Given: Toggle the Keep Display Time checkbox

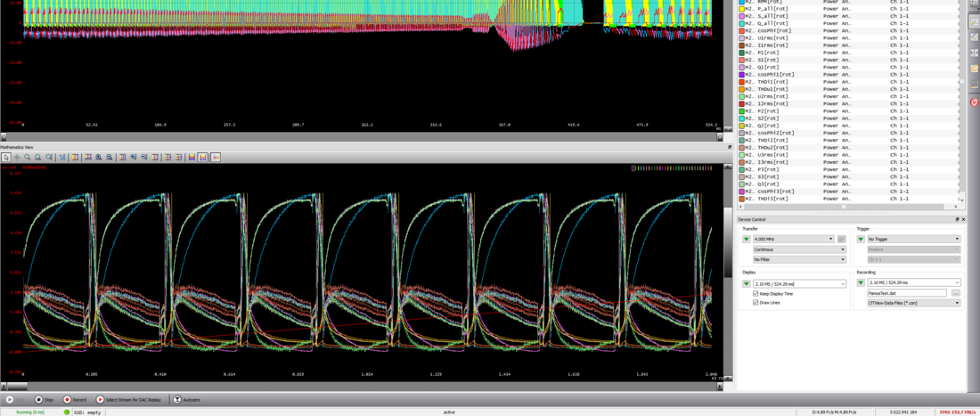Looking at the screenshot, I should tap(755, 293).
